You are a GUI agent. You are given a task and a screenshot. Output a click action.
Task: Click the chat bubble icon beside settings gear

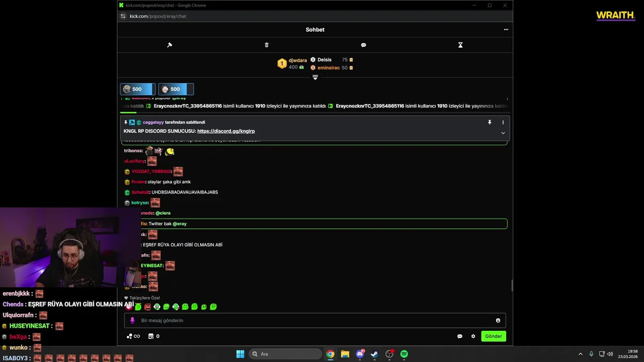(459, 336)
